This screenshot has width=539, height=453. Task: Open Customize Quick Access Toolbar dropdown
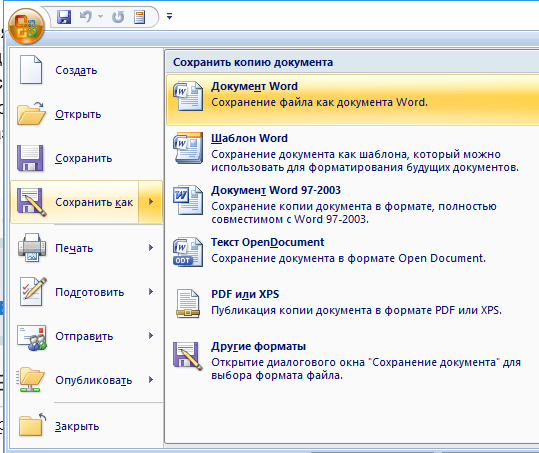pos(169,16)
